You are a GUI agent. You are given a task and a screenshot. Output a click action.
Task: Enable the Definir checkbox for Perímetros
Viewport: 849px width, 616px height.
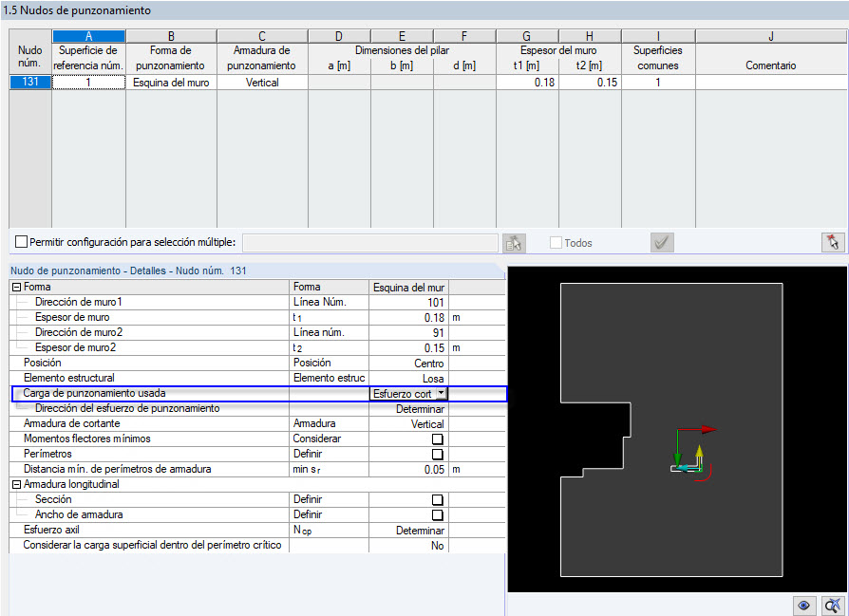[x=436, y=454]
